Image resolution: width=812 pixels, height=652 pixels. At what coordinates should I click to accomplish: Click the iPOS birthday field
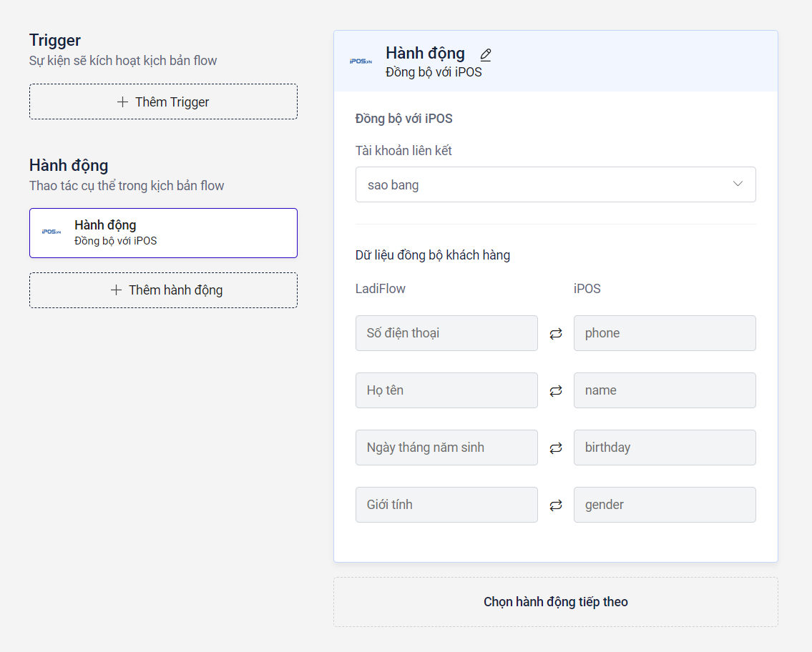pyautogui.click(x=665, y=448)
